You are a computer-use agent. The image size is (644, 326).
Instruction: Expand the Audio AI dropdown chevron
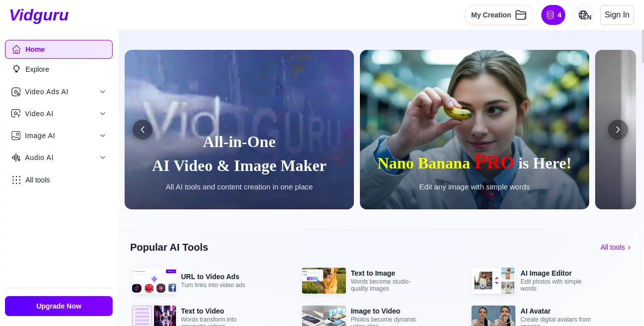tap(103, 158)
